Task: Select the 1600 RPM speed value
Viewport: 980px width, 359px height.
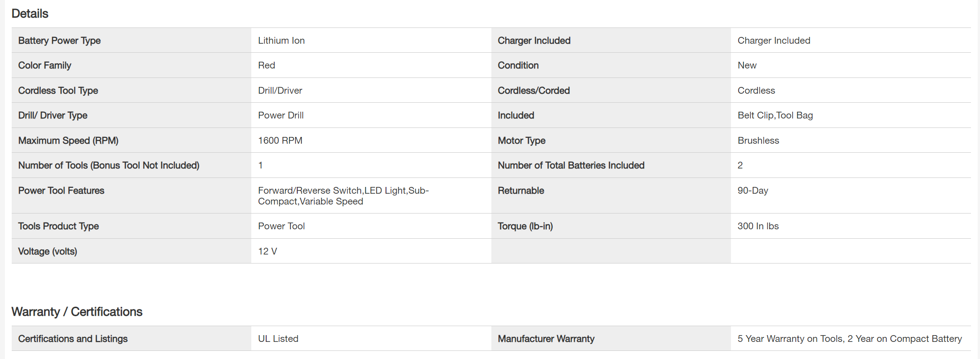Action: pos(280,141)
